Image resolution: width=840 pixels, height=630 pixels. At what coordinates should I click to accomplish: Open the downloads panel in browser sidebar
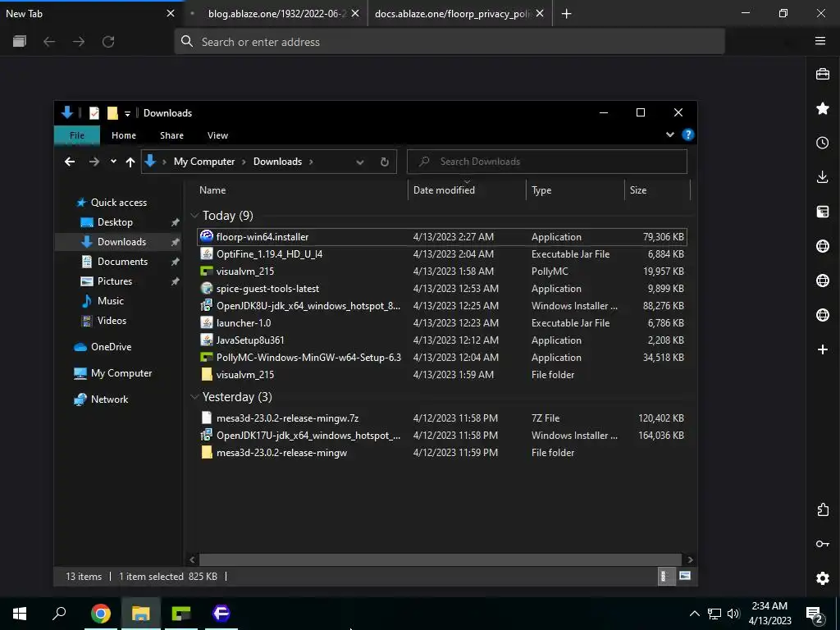(x=822, y=177)
